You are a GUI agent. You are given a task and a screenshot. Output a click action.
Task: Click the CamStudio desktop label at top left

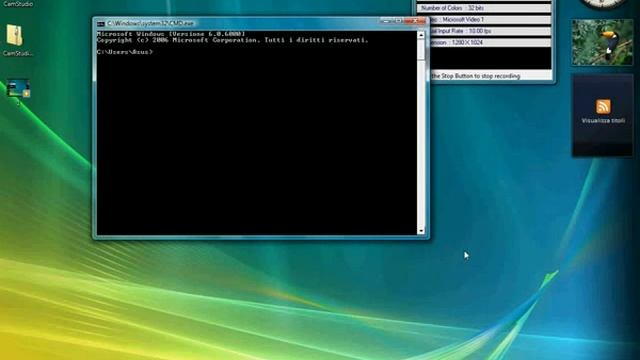[18, 4]
